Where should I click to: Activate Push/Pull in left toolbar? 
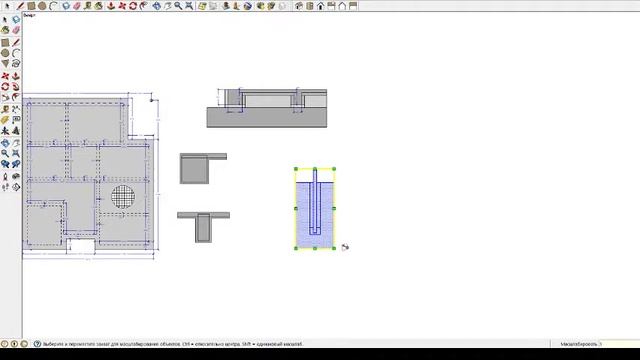(x=16, y=76)
